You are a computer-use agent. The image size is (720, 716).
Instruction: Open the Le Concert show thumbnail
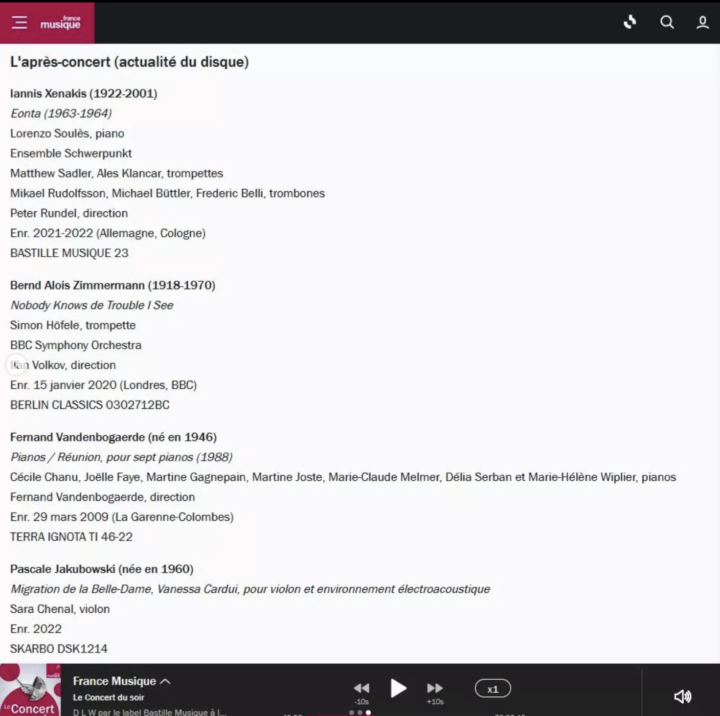pos(30,690)
